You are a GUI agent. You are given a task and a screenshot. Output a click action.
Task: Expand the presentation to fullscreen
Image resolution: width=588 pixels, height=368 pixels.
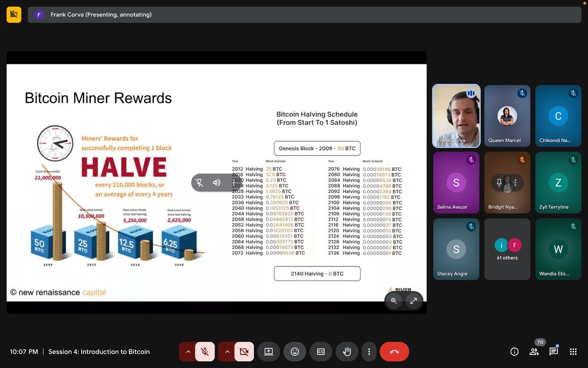(x=414, y=301)
